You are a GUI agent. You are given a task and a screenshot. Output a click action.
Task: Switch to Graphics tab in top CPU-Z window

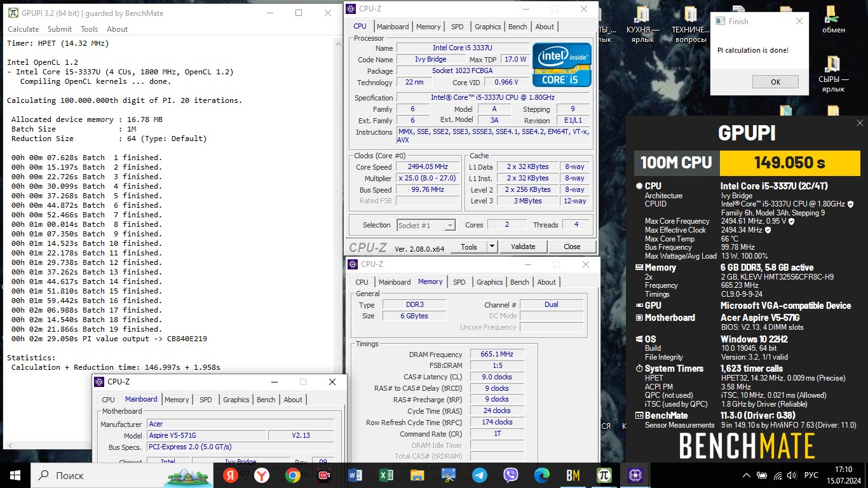pyautogui.click(x=488, y=27)
